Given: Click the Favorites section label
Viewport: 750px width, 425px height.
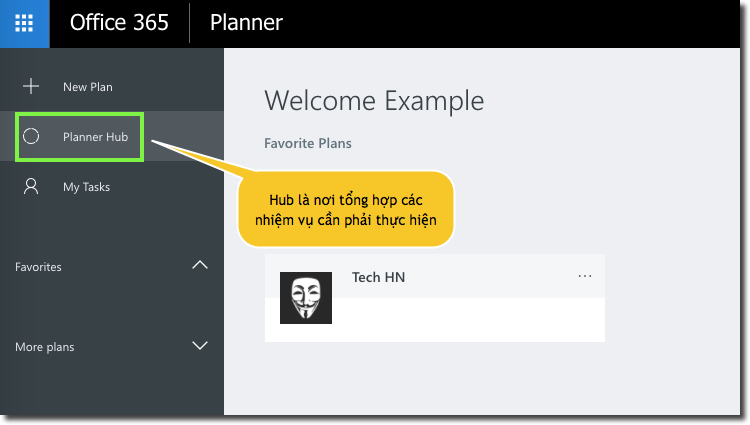Looking at the screenshot, I should click(x=38, y=267).
